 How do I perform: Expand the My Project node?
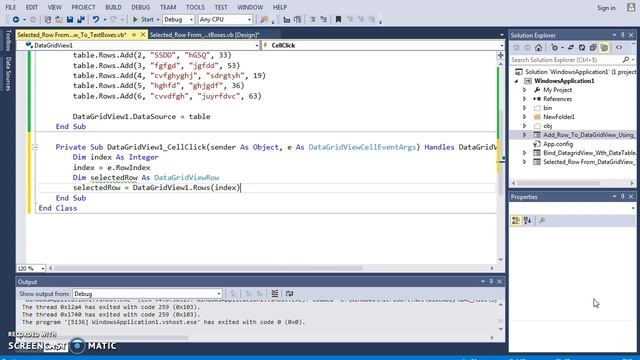click(524, 90)
